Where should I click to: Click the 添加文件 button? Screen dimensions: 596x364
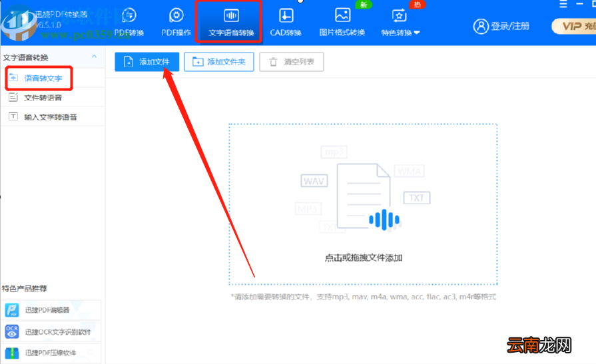click(x=147, y=61)
